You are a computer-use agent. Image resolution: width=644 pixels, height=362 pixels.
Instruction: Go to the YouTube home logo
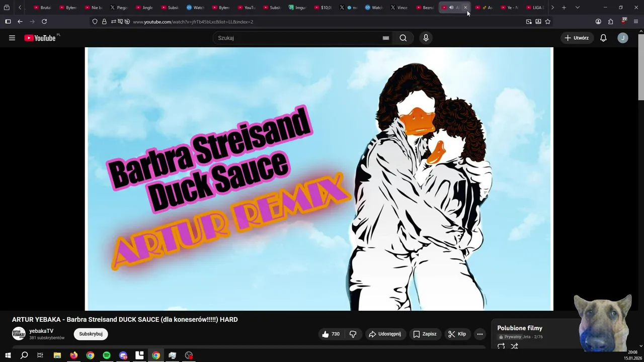(x=40, y=38)
